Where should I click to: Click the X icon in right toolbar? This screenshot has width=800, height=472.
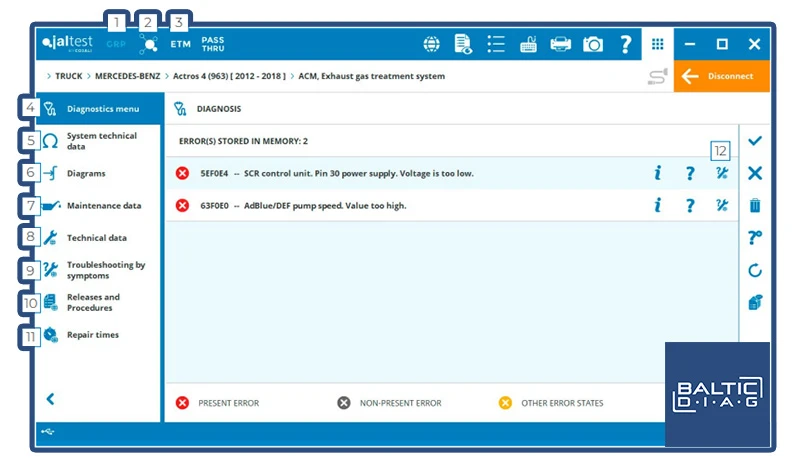click(x=755, y=173)
